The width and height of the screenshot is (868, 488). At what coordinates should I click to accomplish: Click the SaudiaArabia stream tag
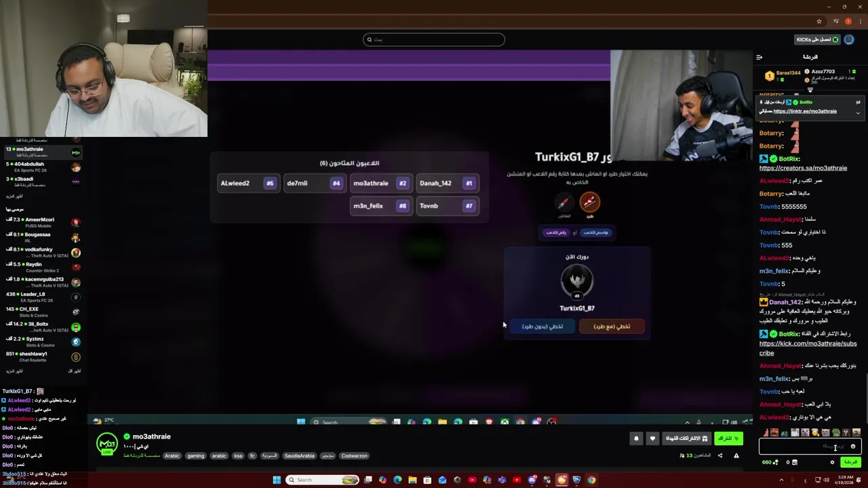click(x=299, y=456)
